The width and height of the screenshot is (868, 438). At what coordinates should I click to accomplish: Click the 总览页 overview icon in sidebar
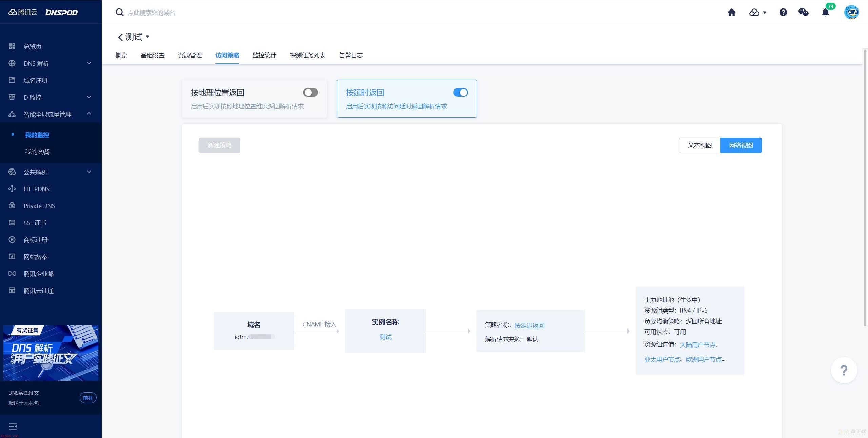tap(12, 46)
